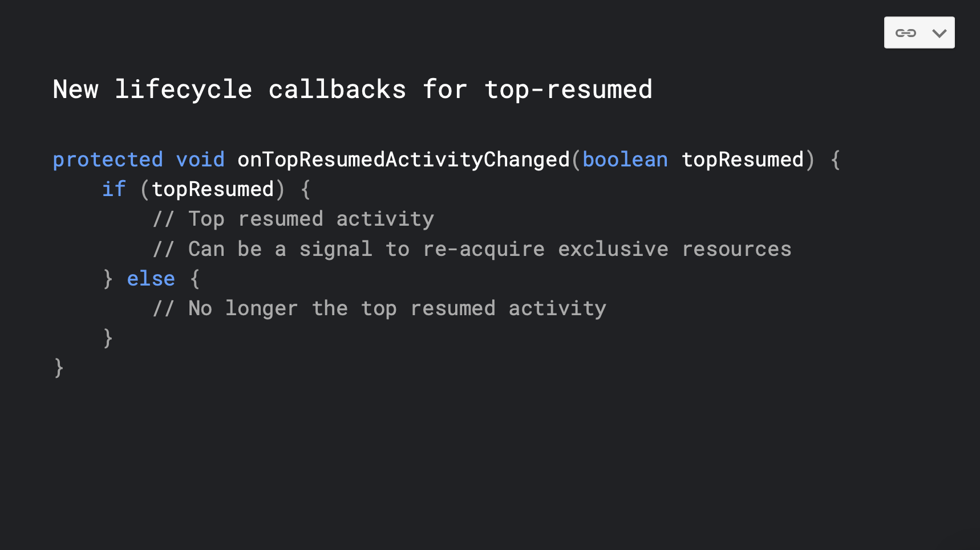Click the onTopResumedActivityChanged method name
The width and height of the screenshot is (980, 550).
point(403,160)
